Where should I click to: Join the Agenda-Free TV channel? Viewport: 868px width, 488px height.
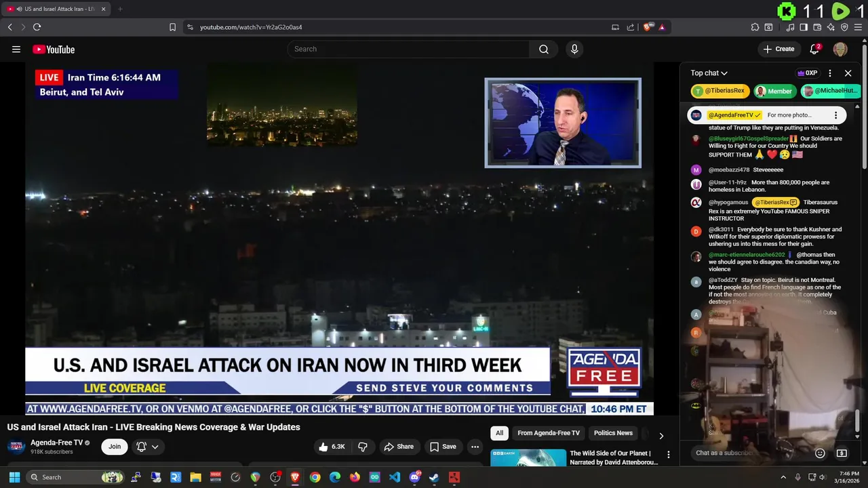click(x=115, y=447)
